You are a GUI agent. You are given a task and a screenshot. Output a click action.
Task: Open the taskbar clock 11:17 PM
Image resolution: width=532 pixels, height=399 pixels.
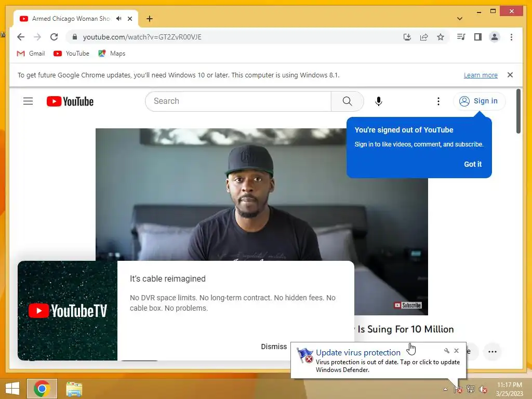(x=509, y=389)
